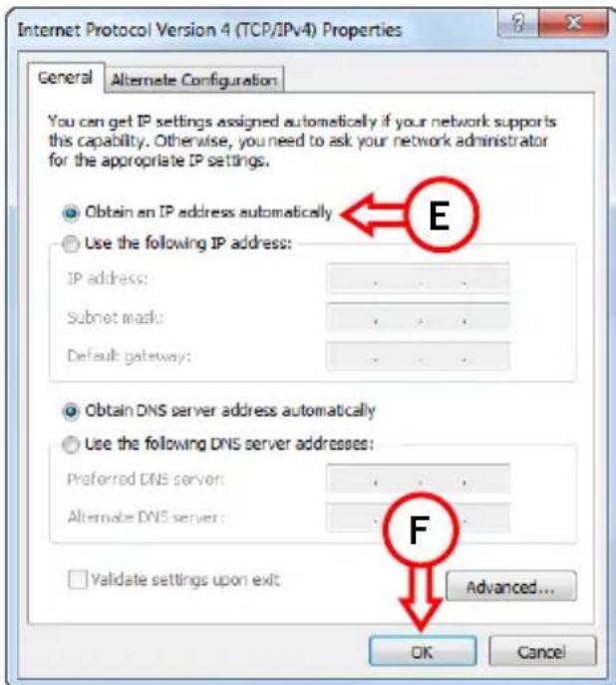Enable Validate settings upon exit checkbox
Screen dimensions: 616x685
pos(78,579)
